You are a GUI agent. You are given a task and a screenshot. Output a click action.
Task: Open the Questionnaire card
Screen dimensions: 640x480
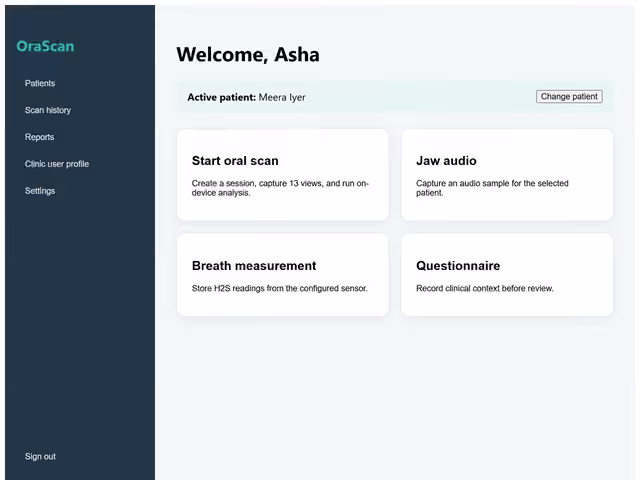pos(507,275)
